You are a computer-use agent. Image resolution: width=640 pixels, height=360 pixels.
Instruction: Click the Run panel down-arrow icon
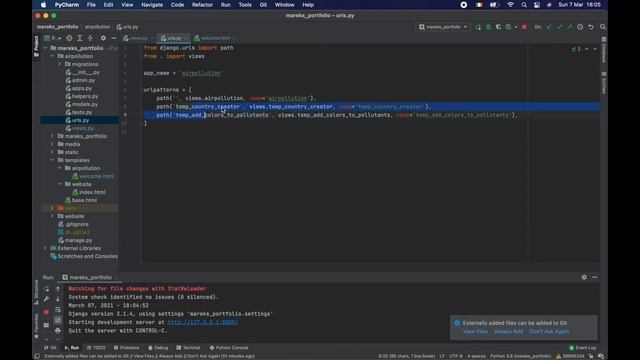point(58,299)
